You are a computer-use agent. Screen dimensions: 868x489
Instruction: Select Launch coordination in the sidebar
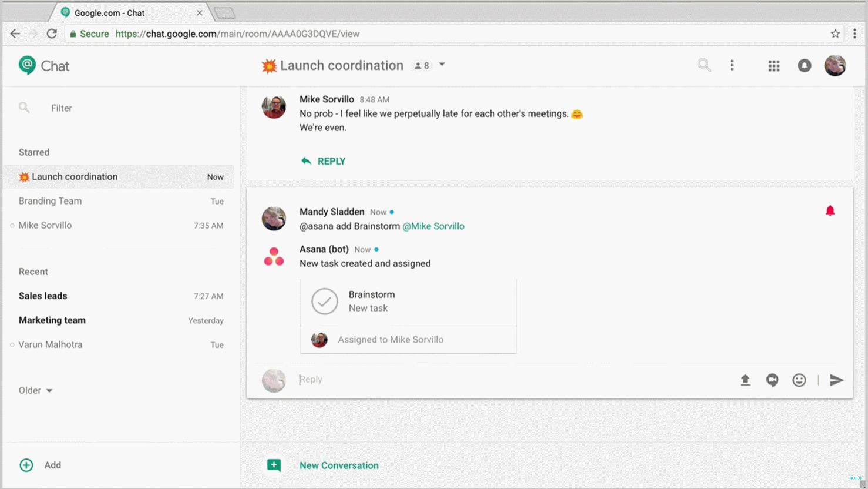pos(118,177)
